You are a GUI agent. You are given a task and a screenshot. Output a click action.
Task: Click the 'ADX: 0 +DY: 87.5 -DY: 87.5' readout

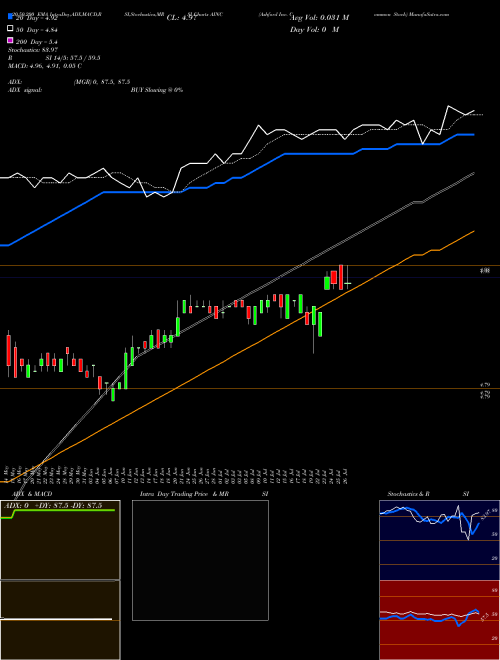pyautogui.click(x=53, y=506)
